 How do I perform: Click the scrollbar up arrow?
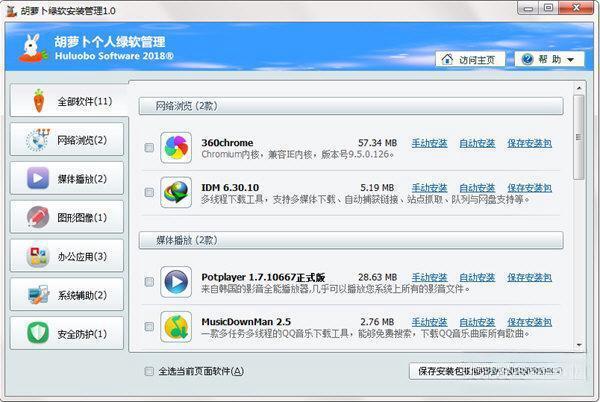[579, 88]
